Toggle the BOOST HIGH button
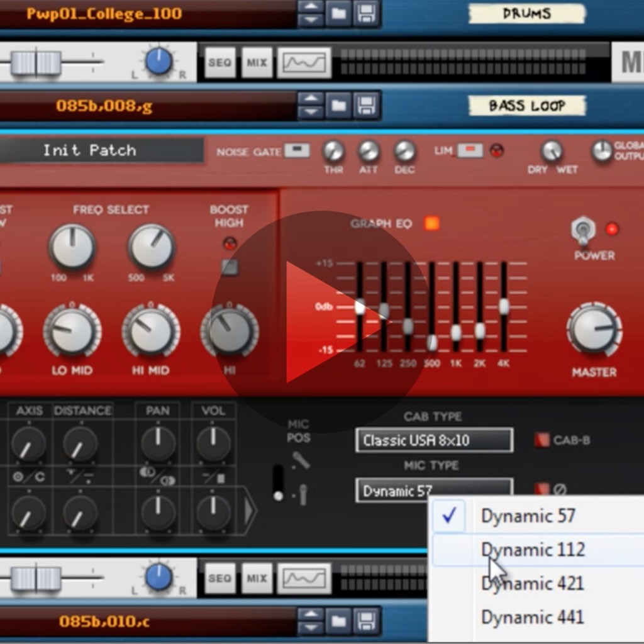This screenshot has height=644, width=644. click(x=230, y=267)
